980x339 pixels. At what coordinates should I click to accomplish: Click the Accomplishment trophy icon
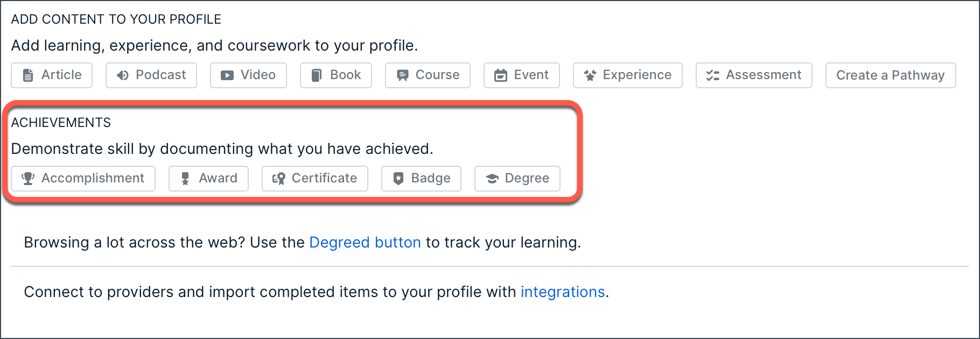28,179
